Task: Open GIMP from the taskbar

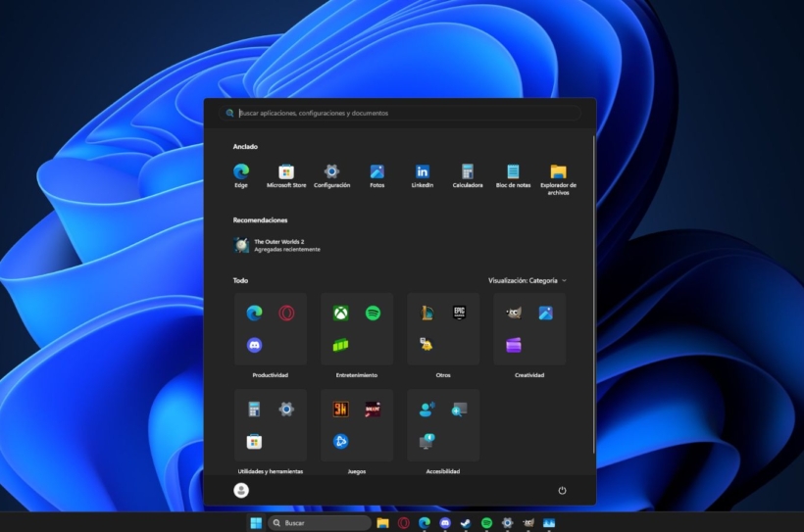Action: click(x=528, y=523)
